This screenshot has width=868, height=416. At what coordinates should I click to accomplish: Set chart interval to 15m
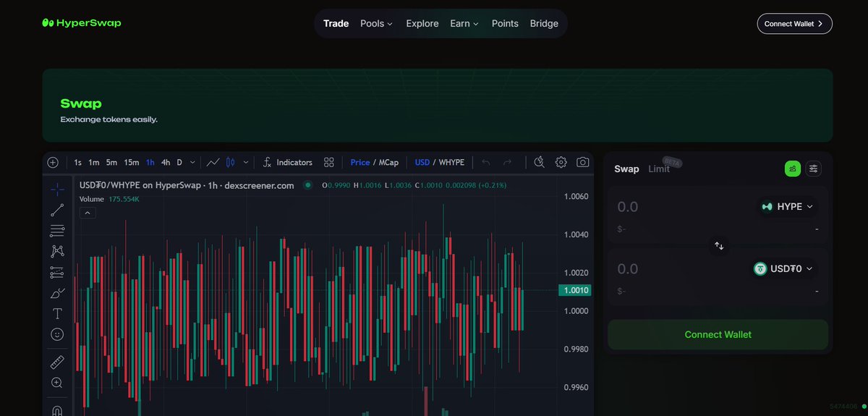tap(132, 162)
